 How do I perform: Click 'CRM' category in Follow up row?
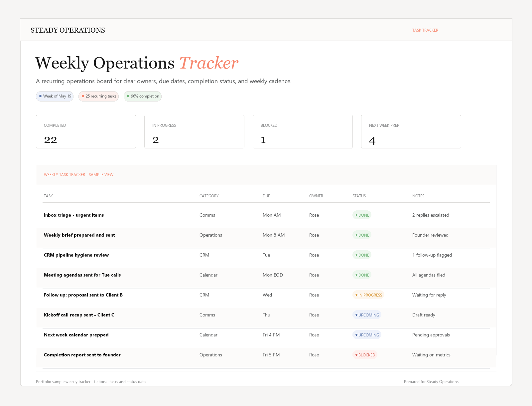pyautogui.click(x=204, y=295)
